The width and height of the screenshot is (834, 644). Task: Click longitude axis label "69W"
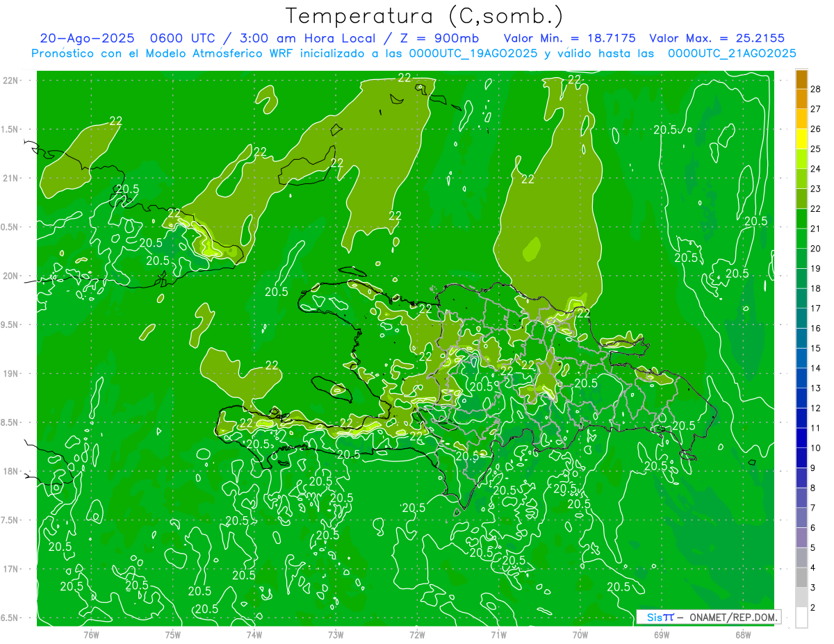(x=662, y=634)
